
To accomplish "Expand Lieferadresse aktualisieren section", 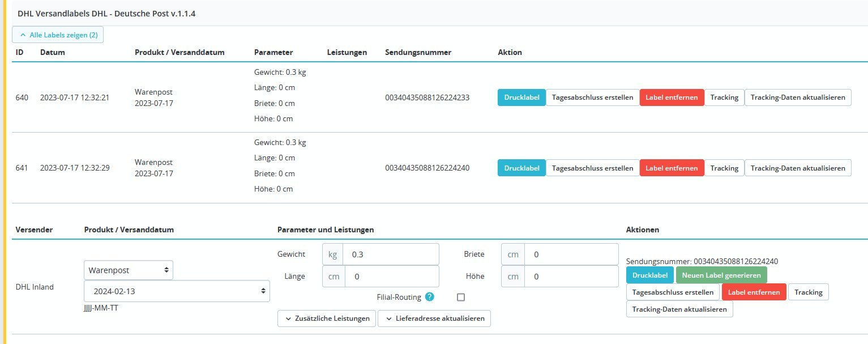I will point(434,318).
